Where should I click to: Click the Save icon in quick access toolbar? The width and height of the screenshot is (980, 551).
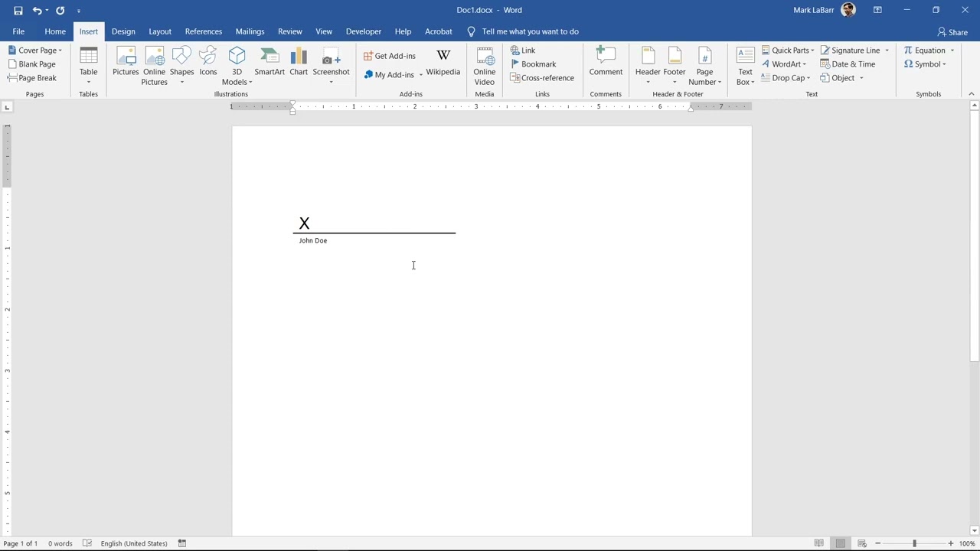click(18, 11)
